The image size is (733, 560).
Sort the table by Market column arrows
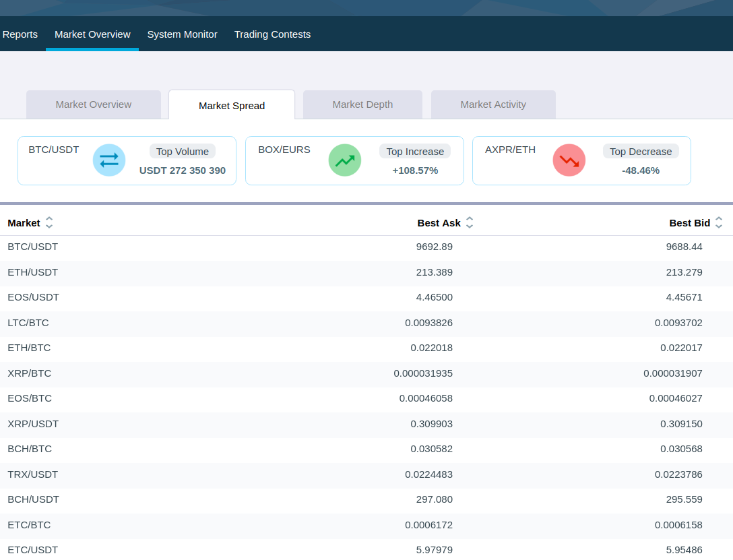49,223
